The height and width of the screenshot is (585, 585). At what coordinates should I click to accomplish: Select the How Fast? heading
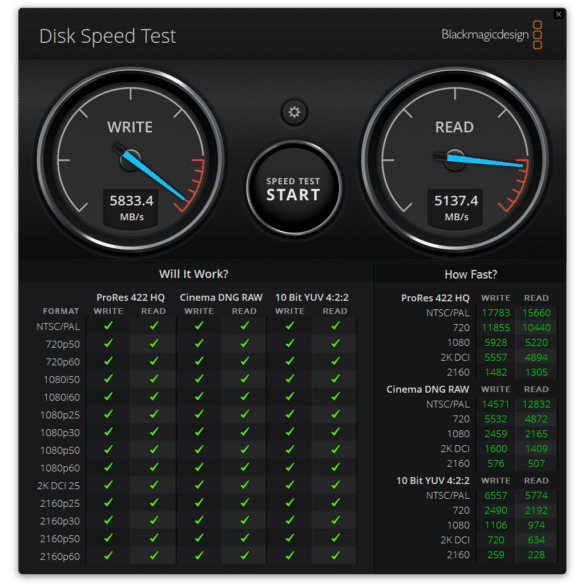471,274
